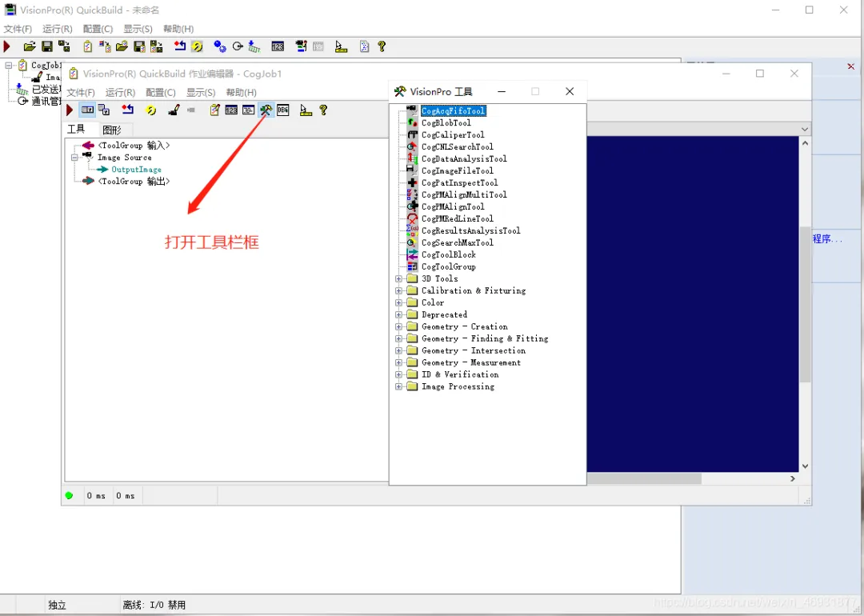Viewport: 864px width, 616px height.
Task: Toggle continuous run in job editor toolbar
Action: [x=150, y=110]
